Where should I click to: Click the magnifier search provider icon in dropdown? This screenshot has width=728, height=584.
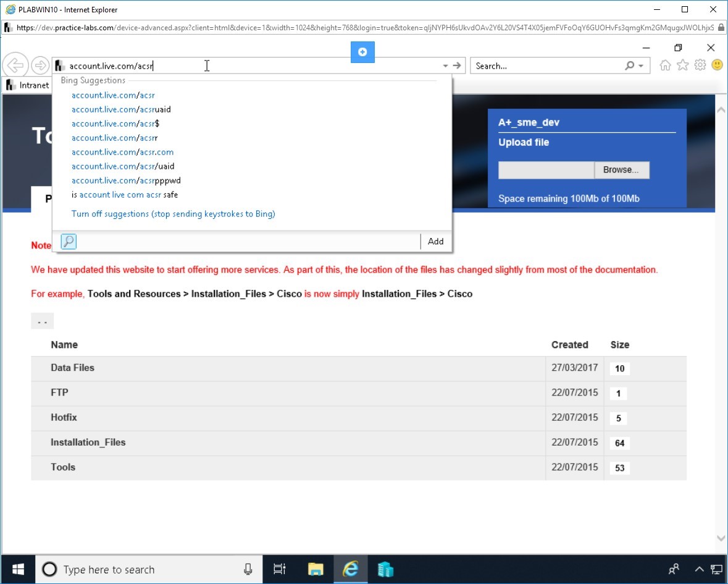click(x=69, y=242)
